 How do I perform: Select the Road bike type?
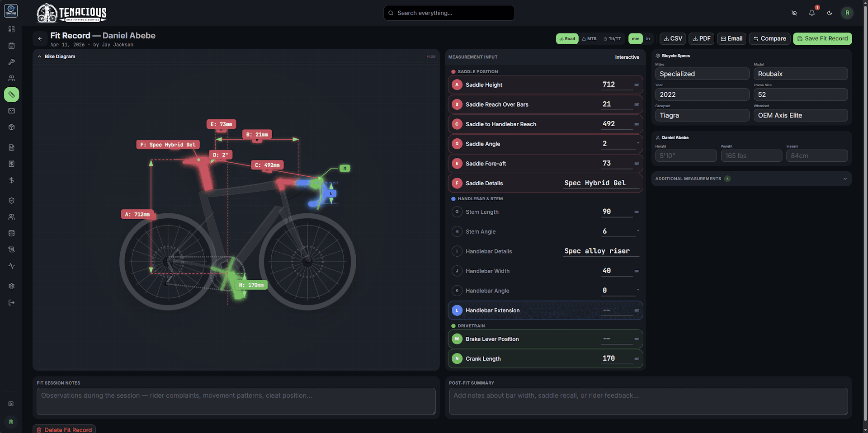[567, 39]
